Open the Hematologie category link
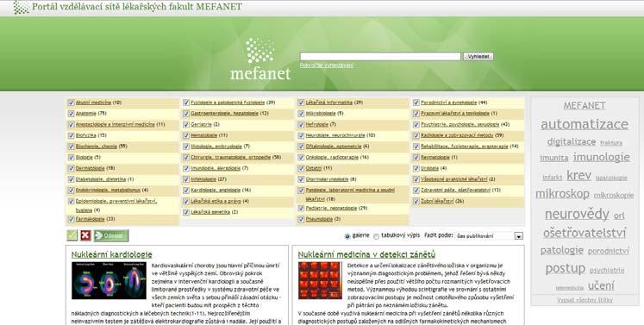Viewport: 644px width, 325px height. point(203,135)
